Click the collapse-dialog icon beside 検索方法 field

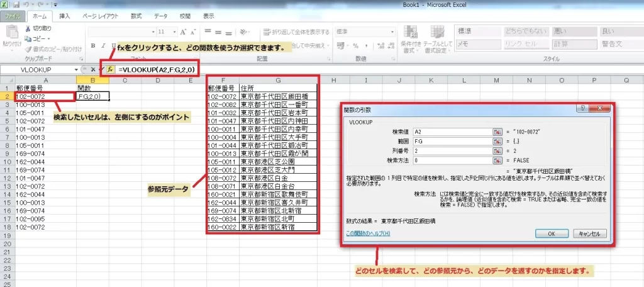498,160
